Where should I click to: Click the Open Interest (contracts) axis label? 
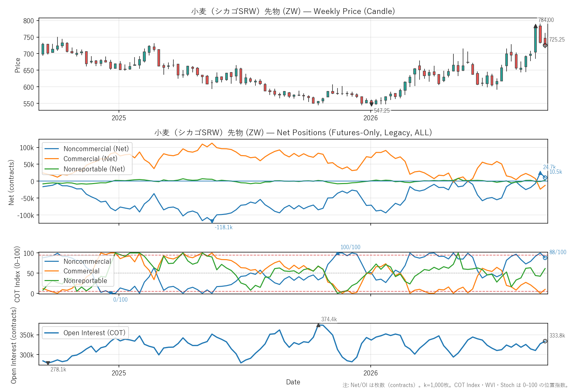[14, 345]
